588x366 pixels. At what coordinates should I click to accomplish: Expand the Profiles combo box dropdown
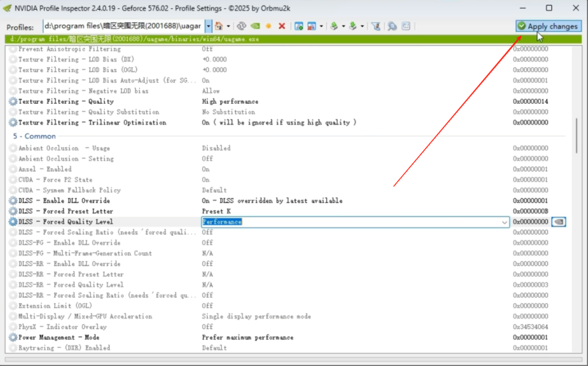[x=208, y=26]
